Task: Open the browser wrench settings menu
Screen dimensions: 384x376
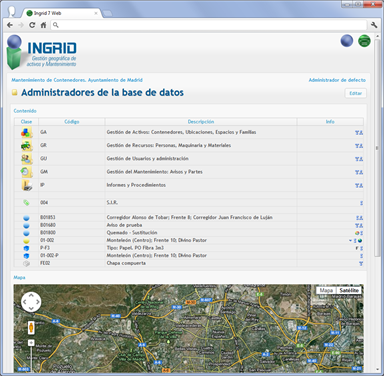Action: coord(374,25)
